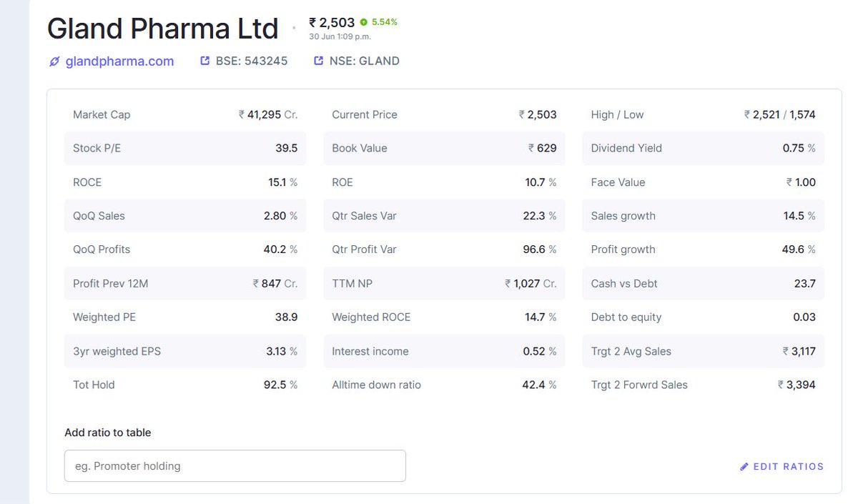
Task: Click the Dividend Yield label
Action: pyautogui.click(x=626, y=148)
